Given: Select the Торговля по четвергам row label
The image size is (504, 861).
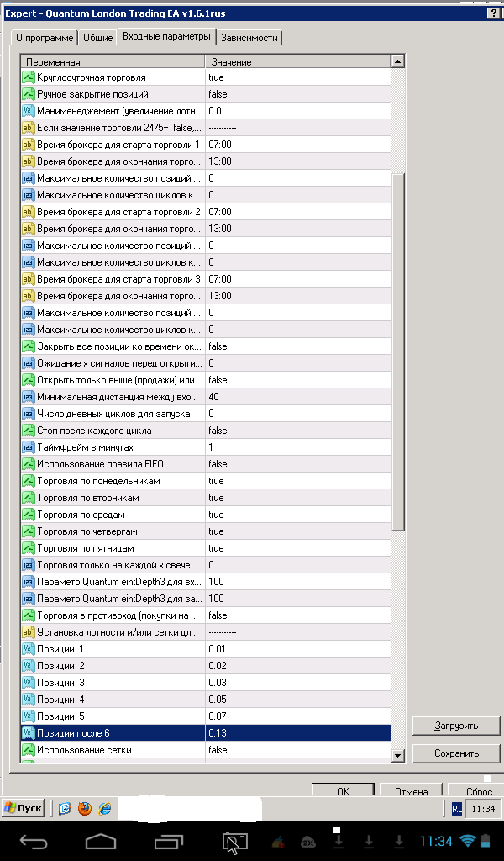Looking at the screenshot, I should [x=87, y=531].
